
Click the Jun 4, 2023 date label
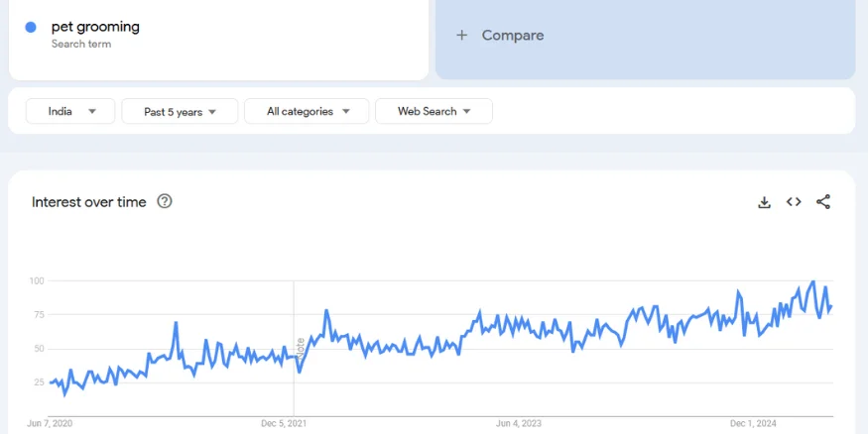coord(519,424)
